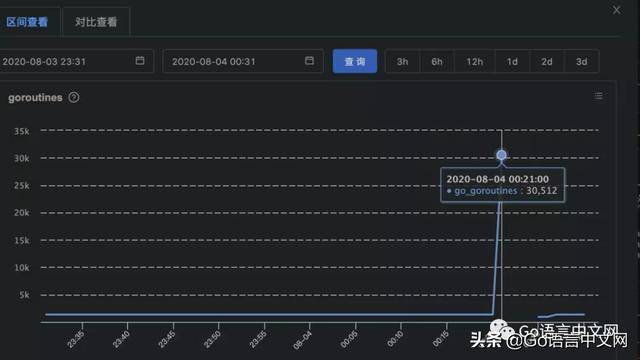Click the 35k y-axis label
Screen dimensions: 640x360
(x=22, y=131)
